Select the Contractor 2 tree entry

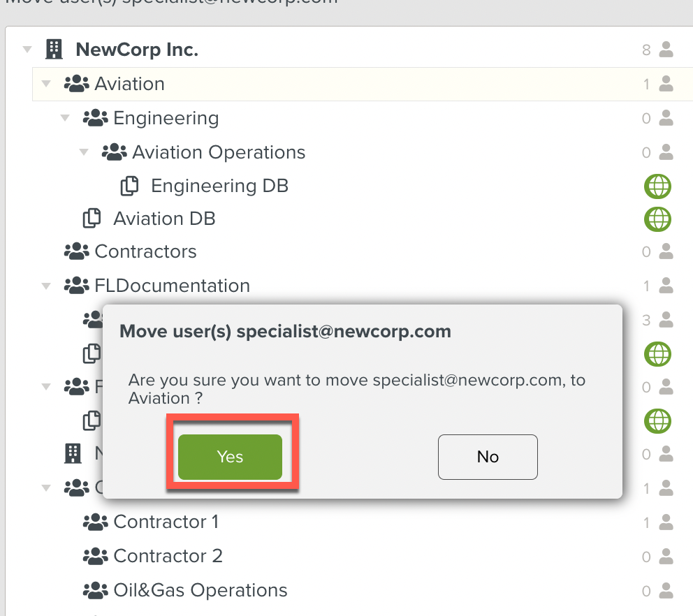[168, 556]
